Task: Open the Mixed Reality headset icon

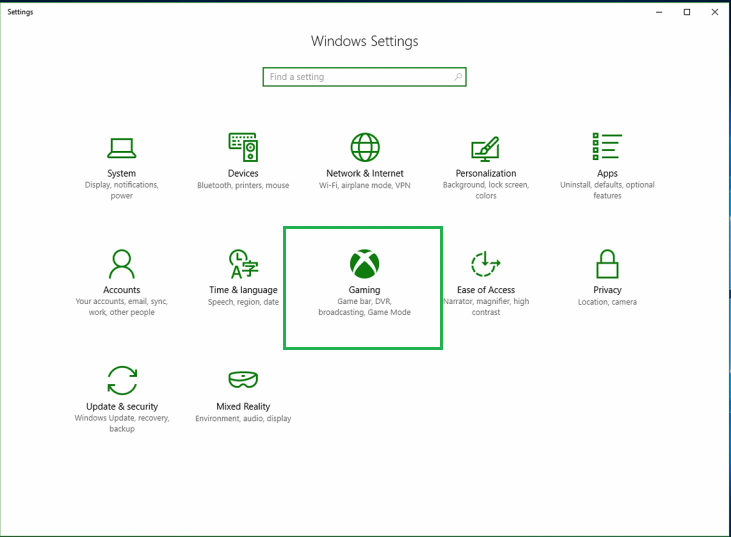Action: (x=243, y=379)
